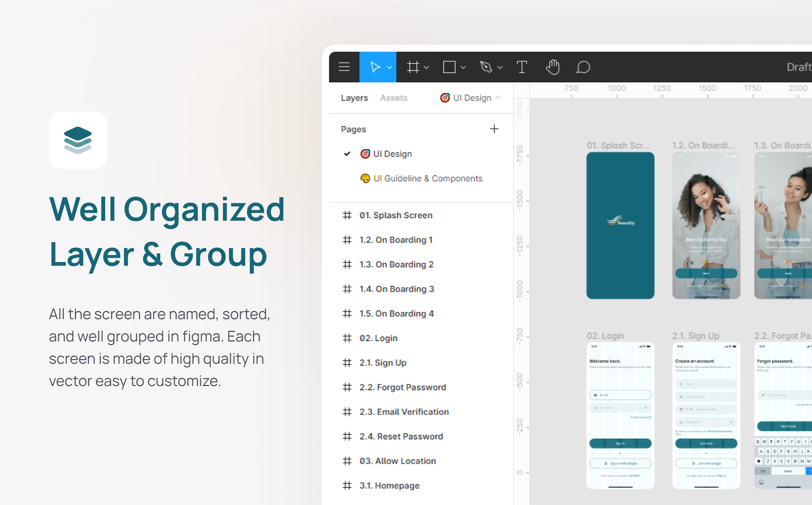Image resolution: width=812 pixels, height=505 pixels.
Task: Open UI Guideline & Components page
Action: tap(427, 178)
